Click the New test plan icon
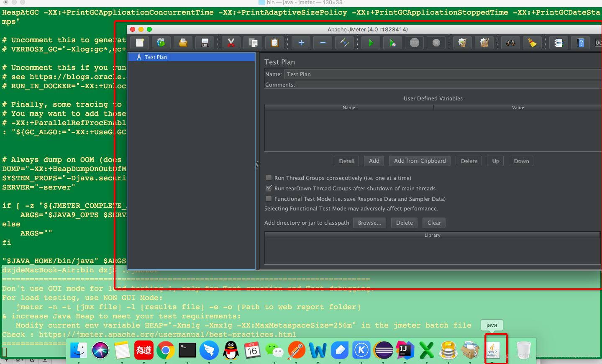This screenshot has width=602, height=364. (140, 43)
